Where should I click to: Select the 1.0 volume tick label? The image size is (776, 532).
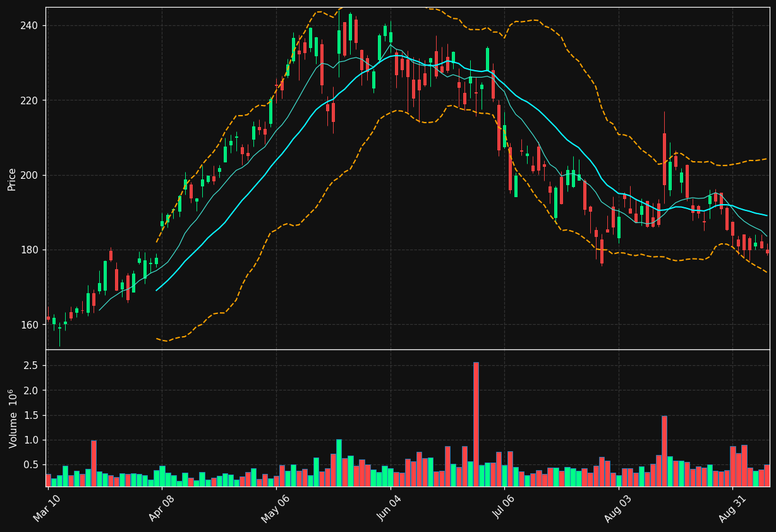32,440
